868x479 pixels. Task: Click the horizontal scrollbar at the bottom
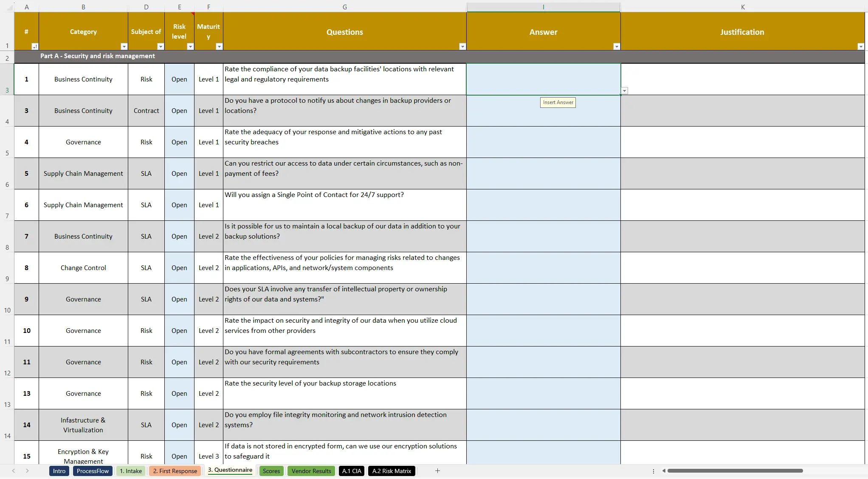tap(735, 471)
